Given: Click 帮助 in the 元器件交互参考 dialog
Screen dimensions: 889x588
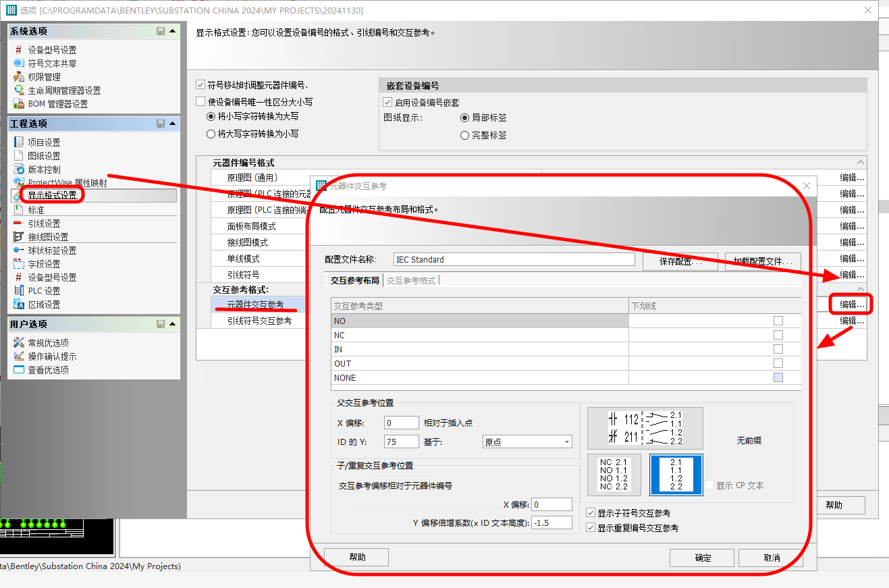Looking at the screenshot, I should point(356,557).
